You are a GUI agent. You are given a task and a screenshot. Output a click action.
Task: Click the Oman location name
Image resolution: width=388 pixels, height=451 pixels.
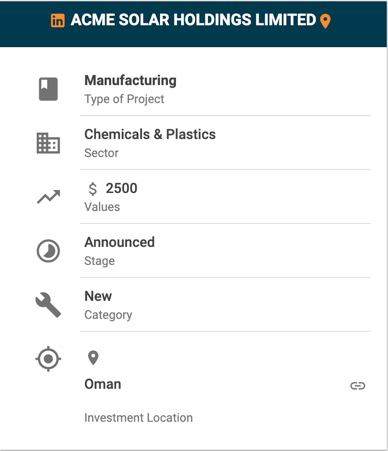click(x=103, y=384)
